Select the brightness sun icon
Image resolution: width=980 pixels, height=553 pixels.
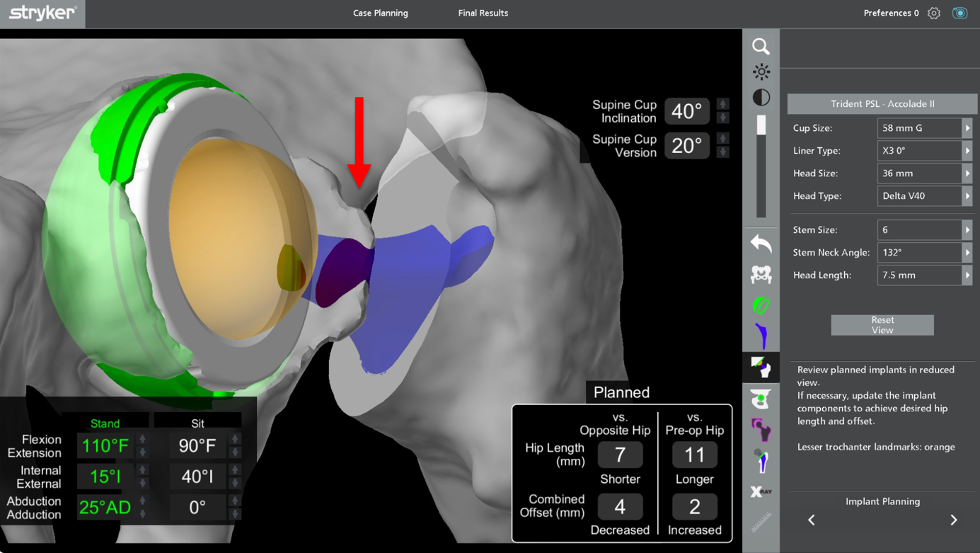click(761, 72)
